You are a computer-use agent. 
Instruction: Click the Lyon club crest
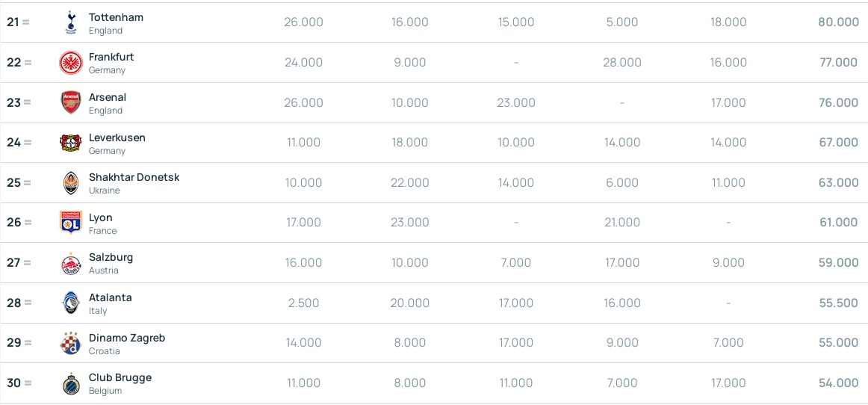click(71, 222)
